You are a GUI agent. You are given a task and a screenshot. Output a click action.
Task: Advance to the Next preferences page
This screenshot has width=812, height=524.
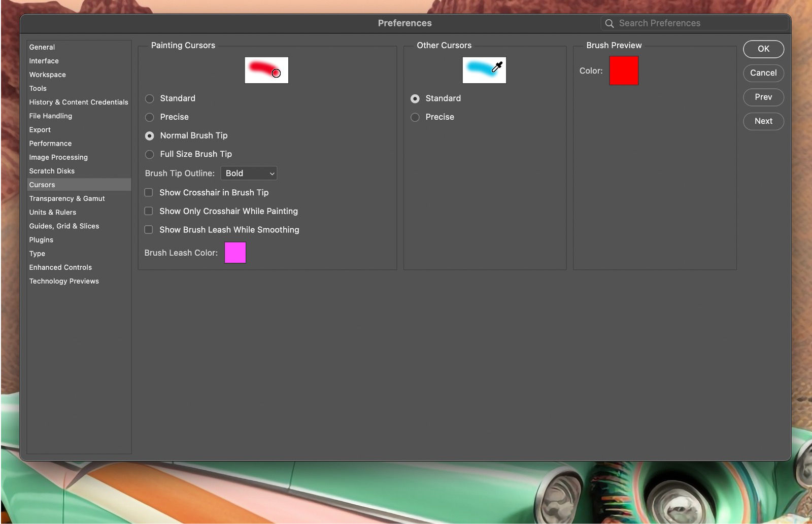[x=763, y=121]
